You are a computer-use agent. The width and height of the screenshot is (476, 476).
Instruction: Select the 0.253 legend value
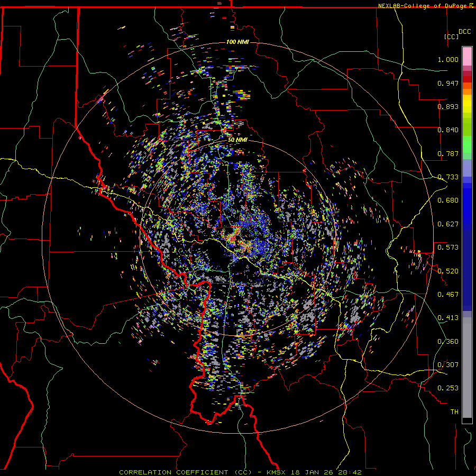click(x=448, y=388)
